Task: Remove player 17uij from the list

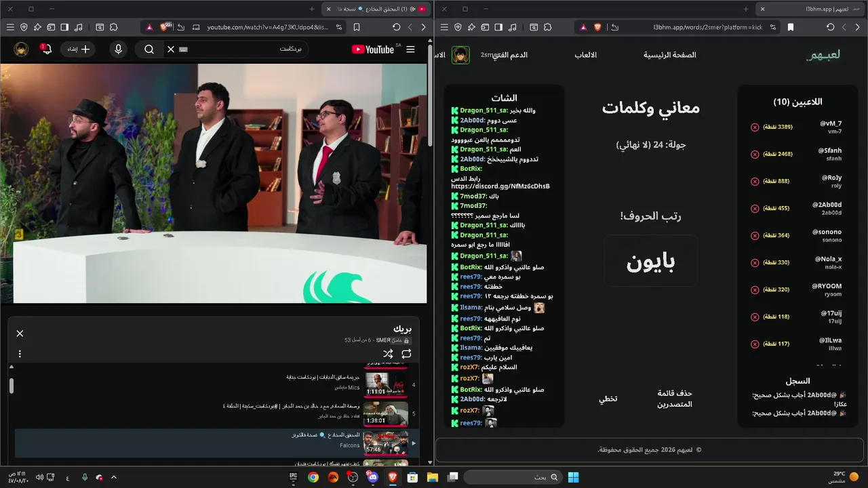Action: (755, 317)
